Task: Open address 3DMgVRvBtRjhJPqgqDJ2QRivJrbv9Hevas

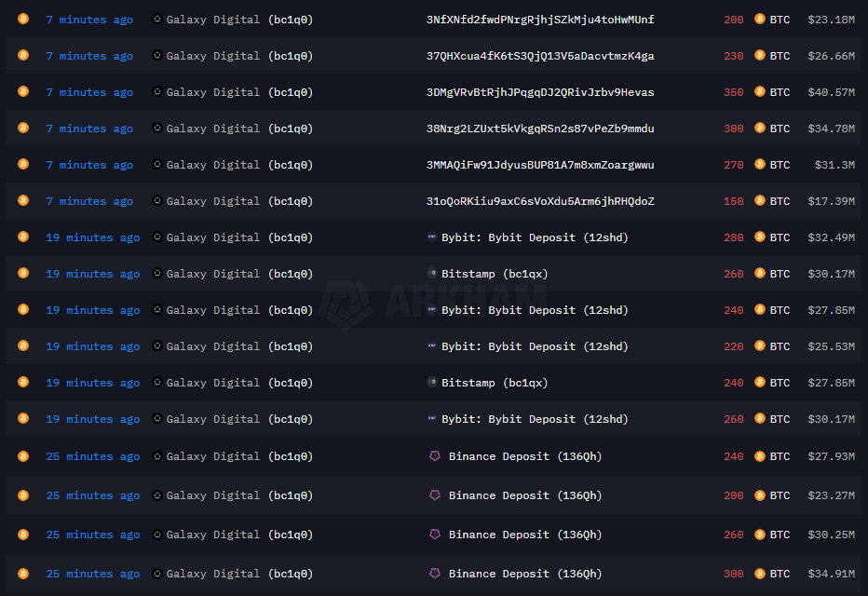Action: coord(540,92)
